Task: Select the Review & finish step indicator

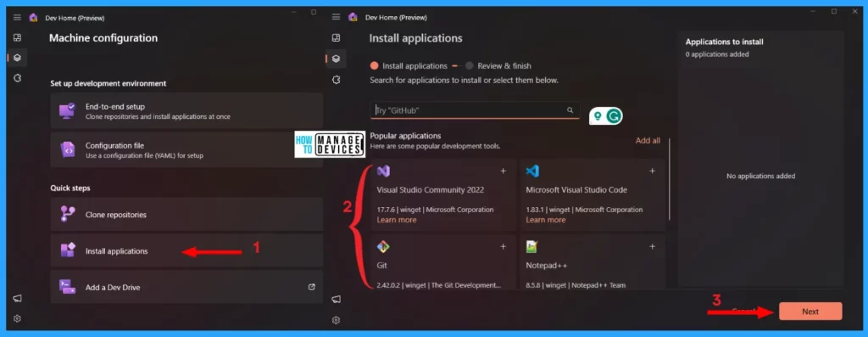Action: coord(498,66)
